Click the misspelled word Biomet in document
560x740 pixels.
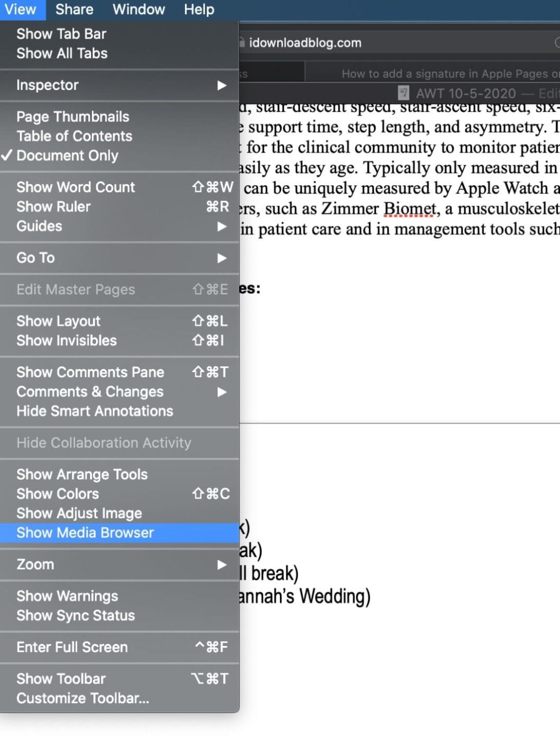[x=406, y=209]
